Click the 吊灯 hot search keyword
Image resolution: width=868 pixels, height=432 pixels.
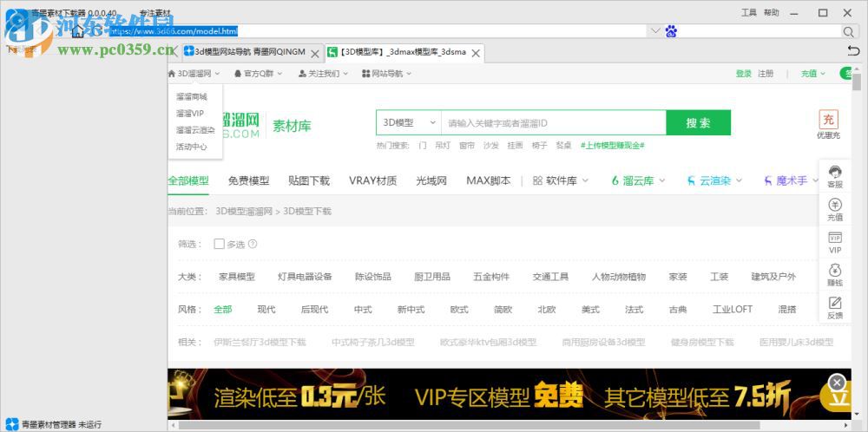pyautogui.click(x=443, y=146)
